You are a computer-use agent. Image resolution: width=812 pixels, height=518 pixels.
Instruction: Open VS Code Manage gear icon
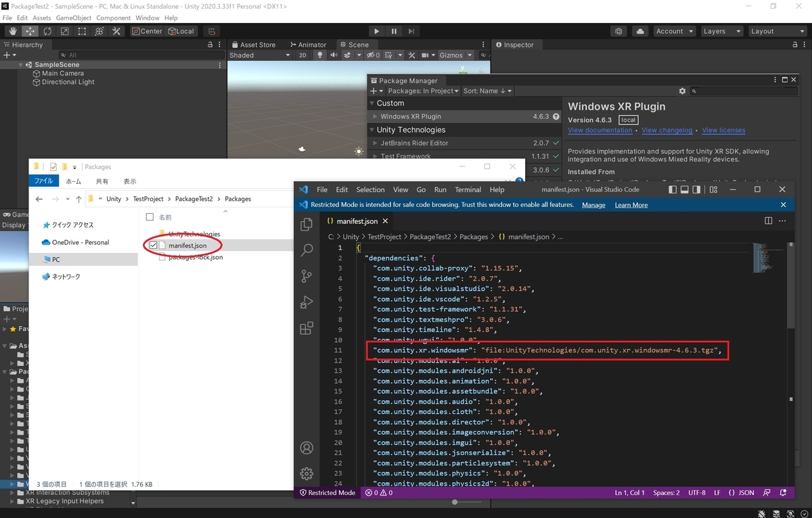(307, 473)
